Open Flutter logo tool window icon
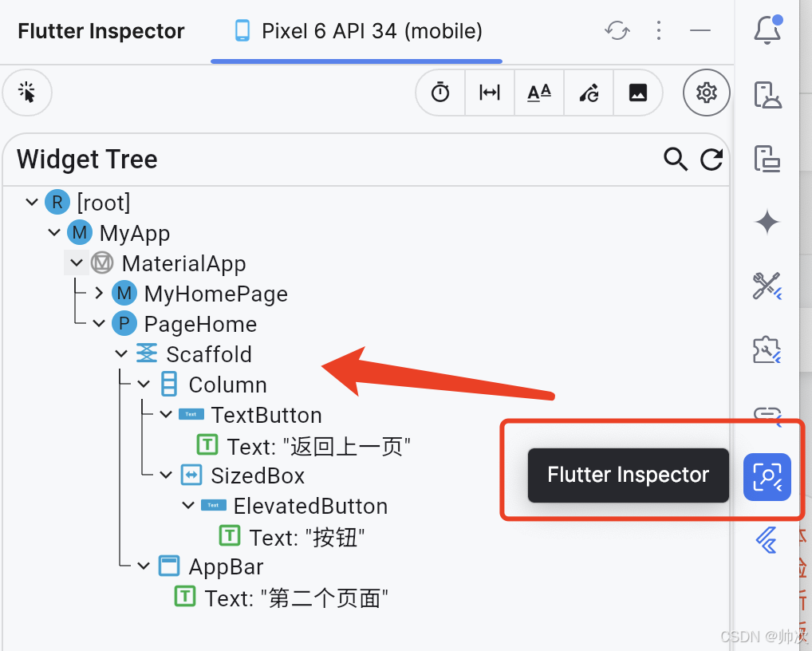 click(x=767, y=540)
